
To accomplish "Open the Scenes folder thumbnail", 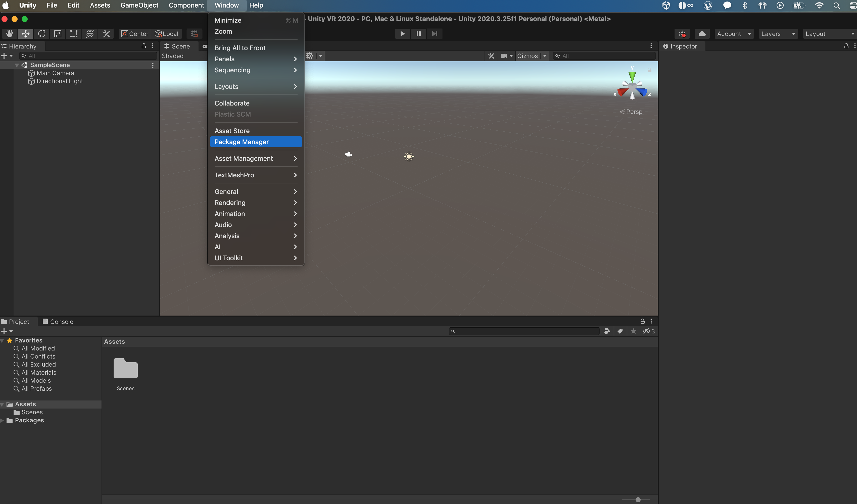I will (x=125, y=369).
